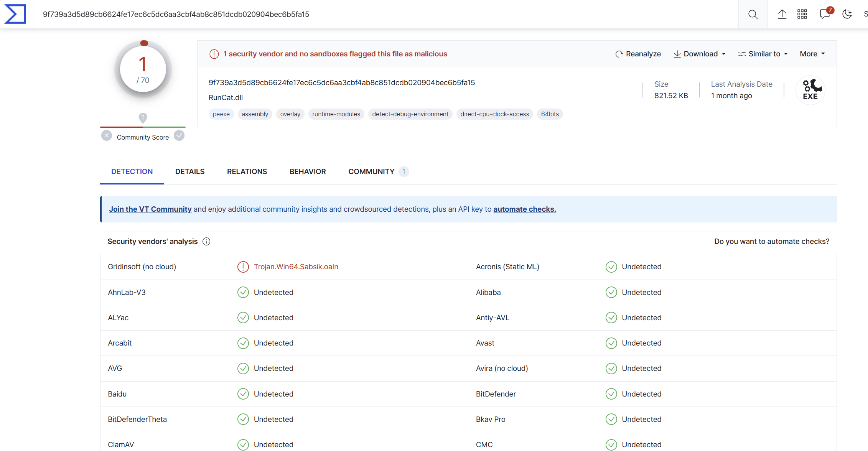Click the Gridinsoft red alert icon

[243, 267]
